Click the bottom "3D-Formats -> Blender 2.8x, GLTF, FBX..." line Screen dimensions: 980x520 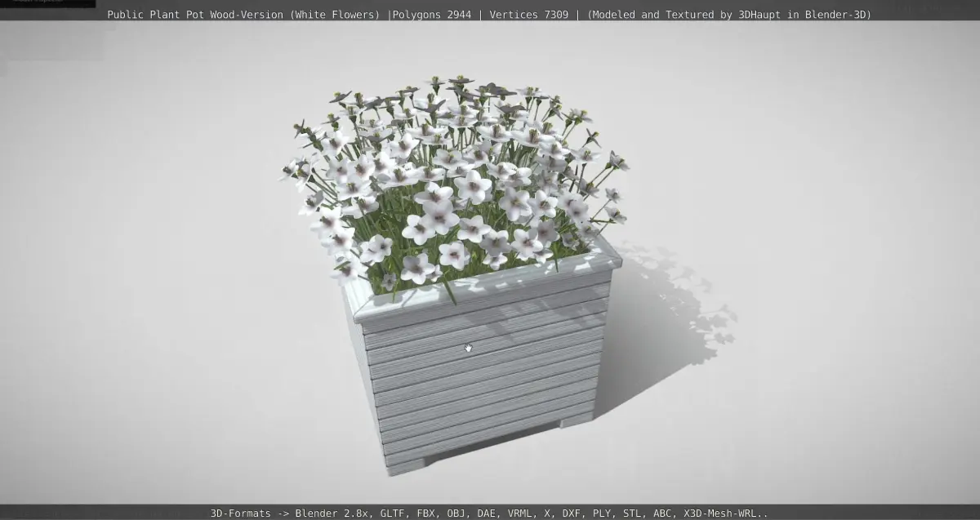(x=489, y=513)
